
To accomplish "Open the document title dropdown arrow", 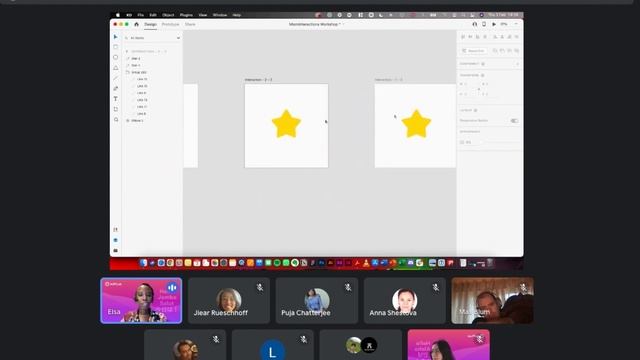I will (x=343, y=24).
